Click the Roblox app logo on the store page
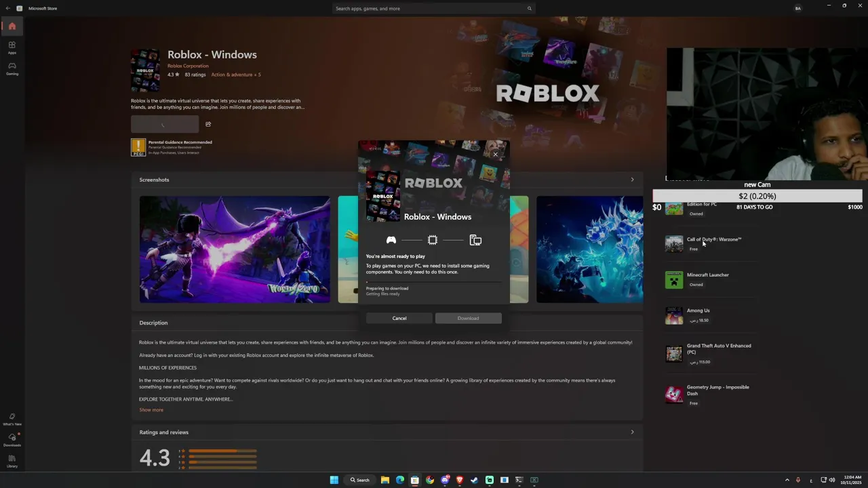Image resolution: width=868 pixels, height=488 pixels. pos(145,70)
